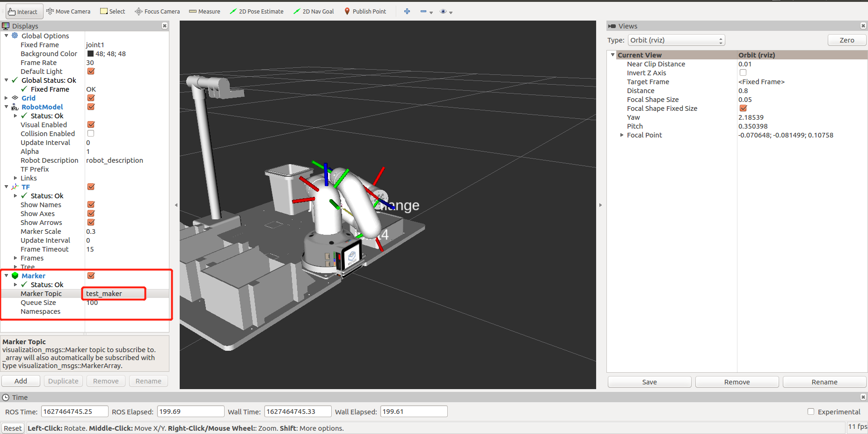The height and width of the screenshot is (434, 868).
Task: Check the Invert Z Axis box
Action: point(743,72)
